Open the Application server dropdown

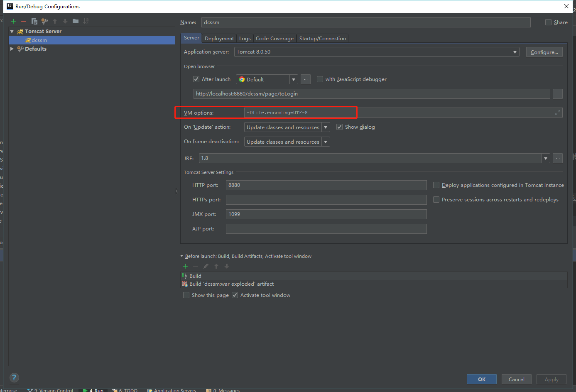coord(515,52)
